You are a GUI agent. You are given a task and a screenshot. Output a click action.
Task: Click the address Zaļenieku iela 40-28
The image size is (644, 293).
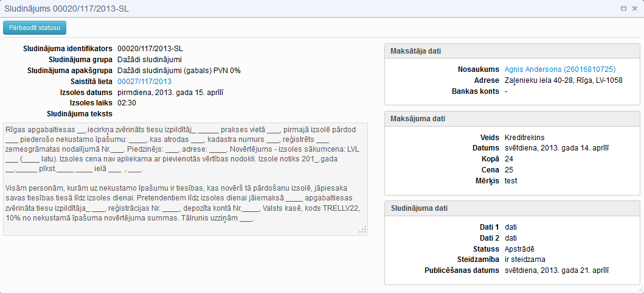[x=563, y=80]
